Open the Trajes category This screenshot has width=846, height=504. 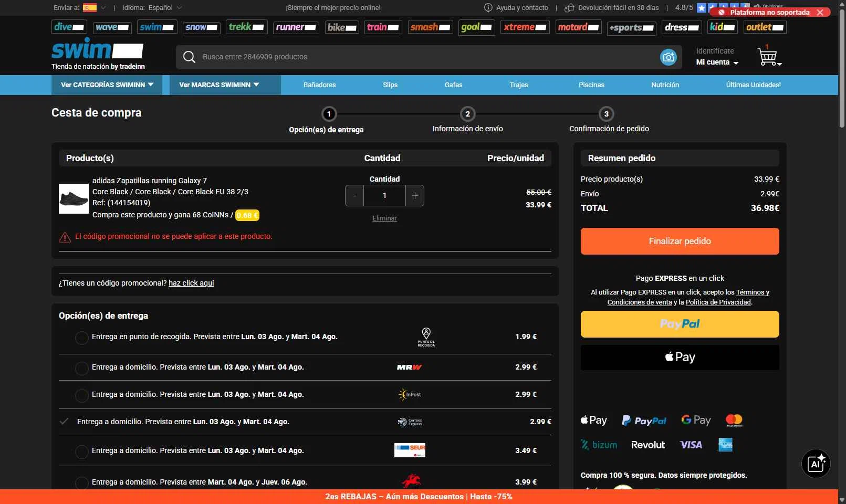click(x=519, y=85)
